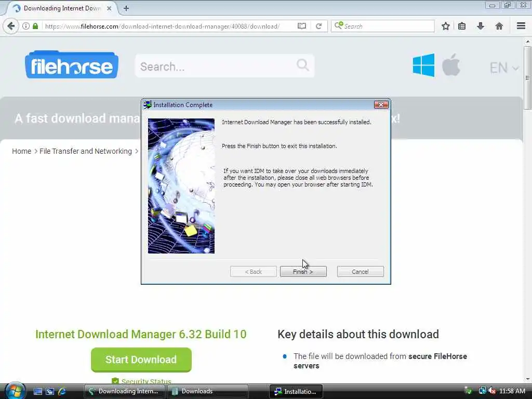Click Show Desktop quick launch icon
This screenshot has height=399, width=532.
pyautogui.click(x=37, y=391)
